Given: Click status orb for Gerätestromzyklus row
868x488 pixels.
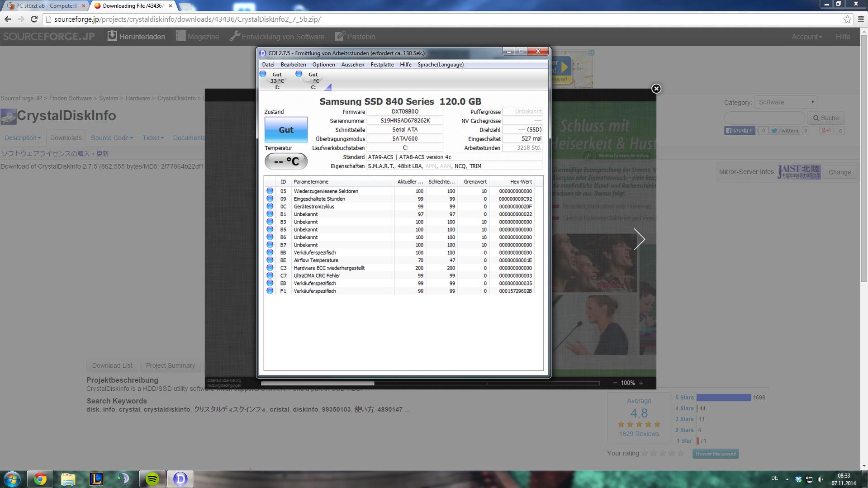Looking at the screenshot, I should 270,207.
